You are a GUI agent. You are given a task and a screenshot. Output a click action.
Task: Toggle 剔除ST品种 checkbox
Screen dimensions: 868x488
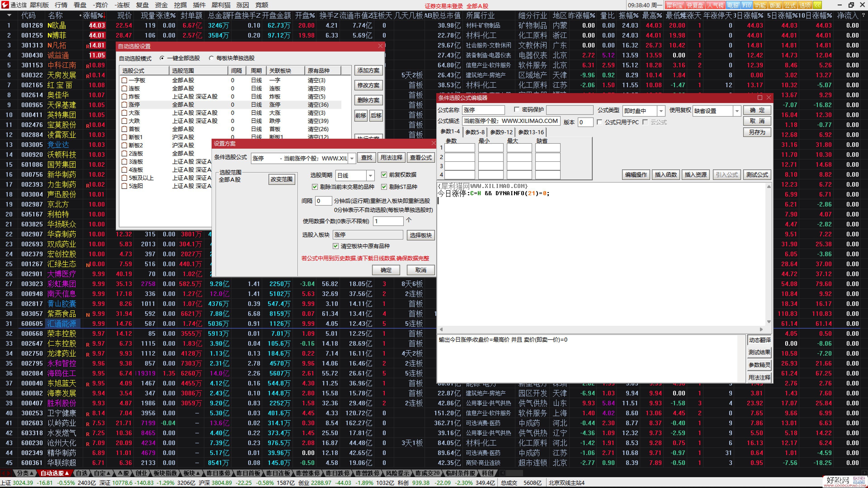pos(384,187)
